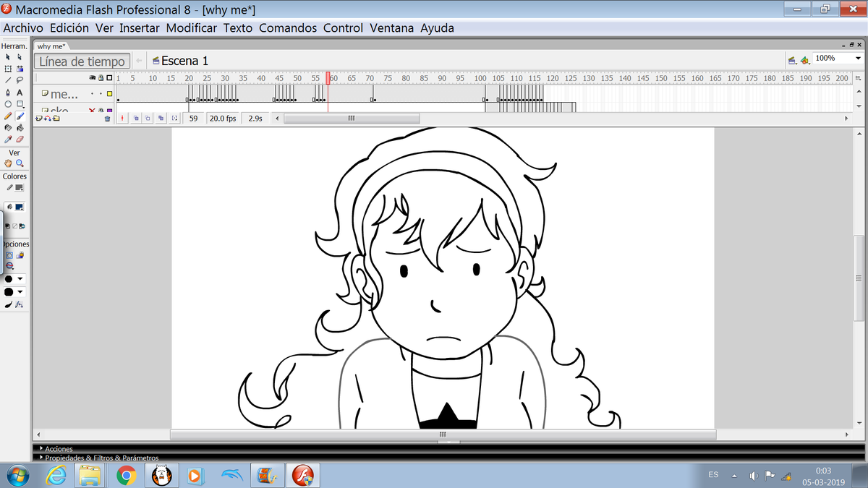This screenshot has width=868, height=488.
Task: Select the Gradient Transform tool
Action: pos(20,68)
